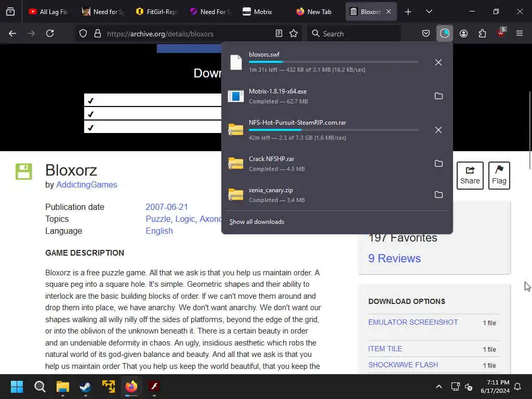
Task: Close the Bloxorz tab
Action: [389, 12]
